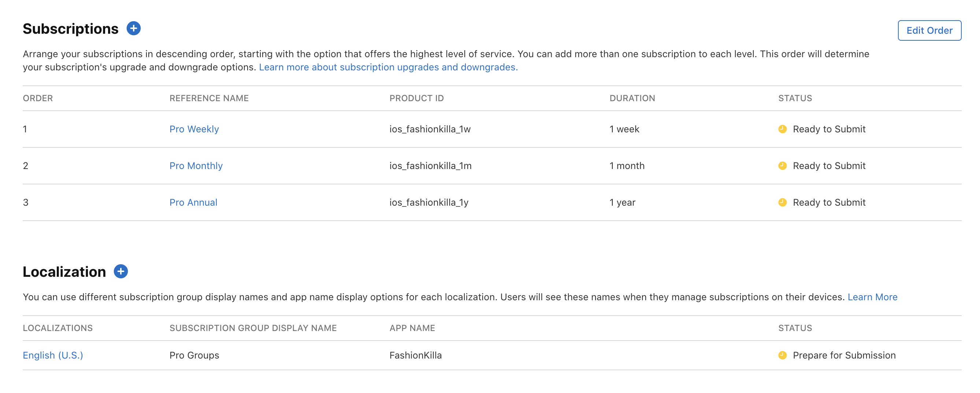This screenshot has width=980, height=393.
Task: Open the Pro Annual subscription
Action: [193, 202]
